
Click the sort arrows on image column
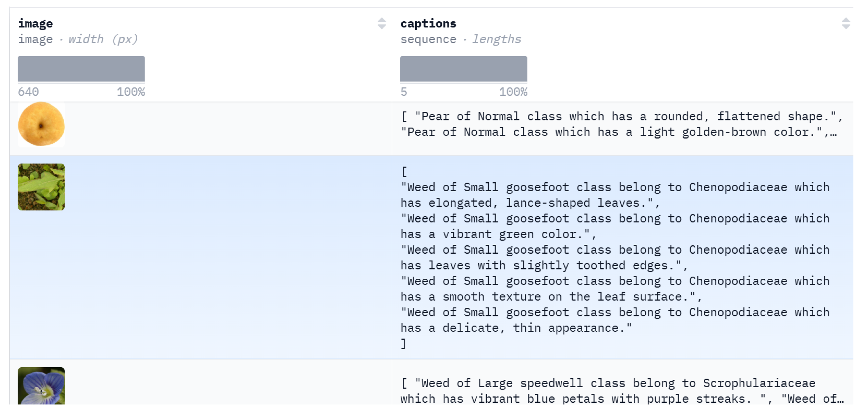pos(381,23)
